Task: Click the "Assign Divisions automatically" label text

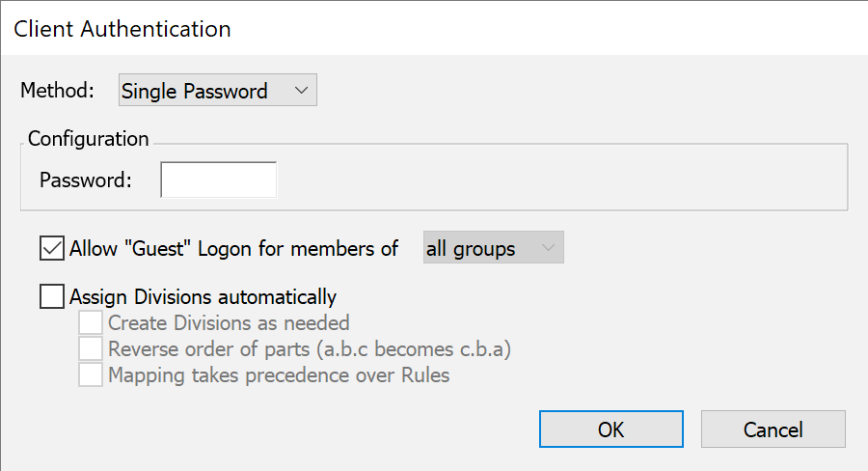Action: (203, 296)
